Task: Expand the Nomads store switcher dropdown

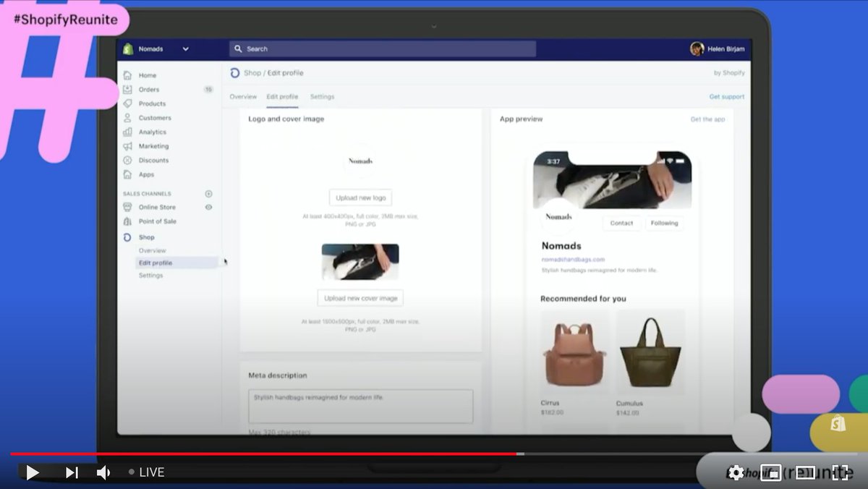Action: click(x=185, y=49)
